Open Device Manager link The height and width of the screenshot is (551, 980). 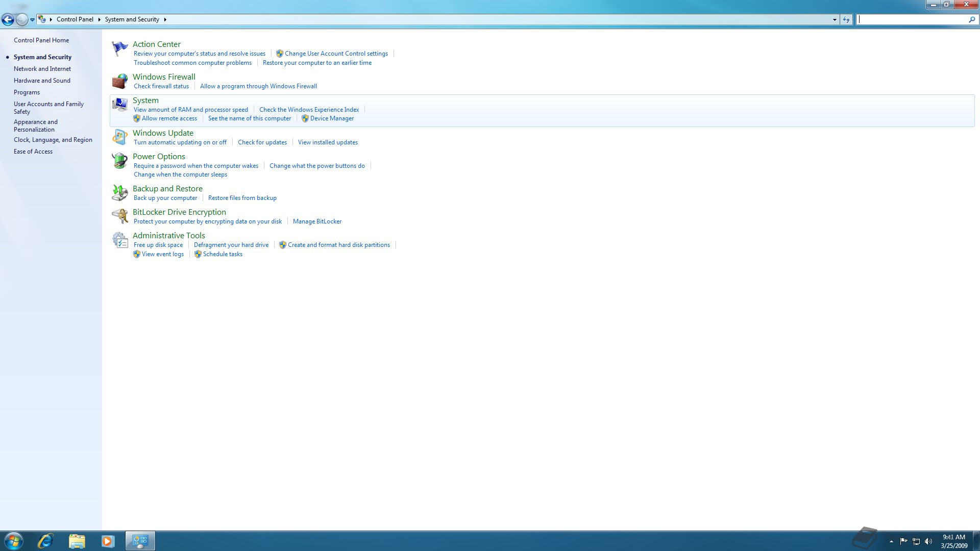pos(332,118)
